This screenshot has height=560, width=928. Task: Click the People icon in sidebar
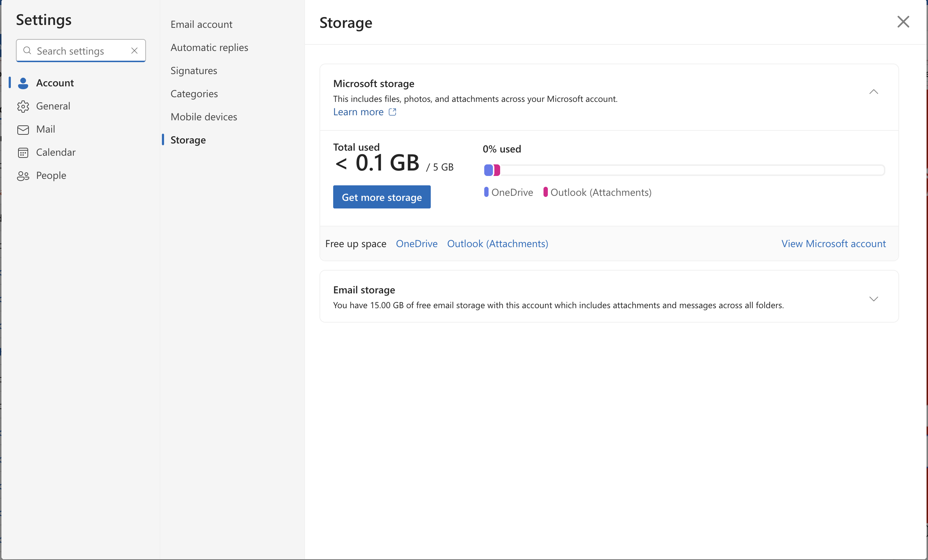pyautogui.click(x=23, y=176)
